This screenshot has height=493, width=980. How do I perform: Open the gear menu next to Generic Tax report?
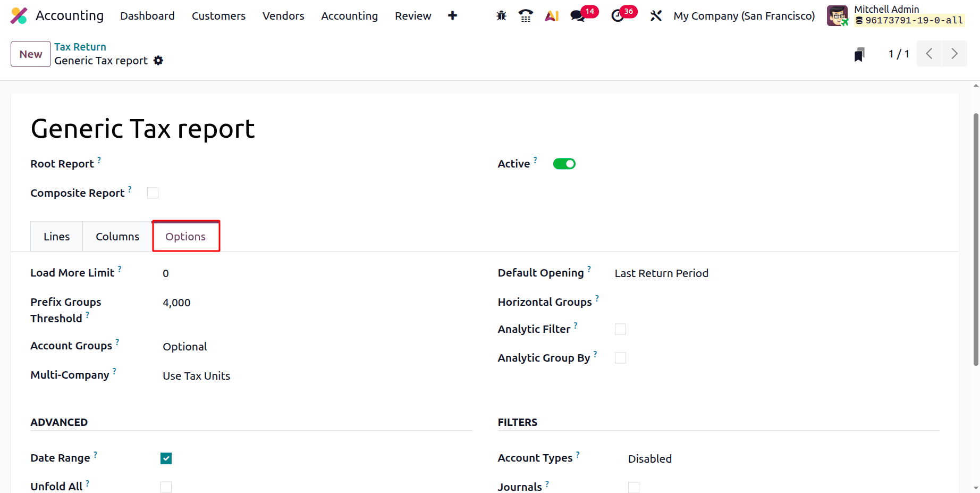[158, 61]
